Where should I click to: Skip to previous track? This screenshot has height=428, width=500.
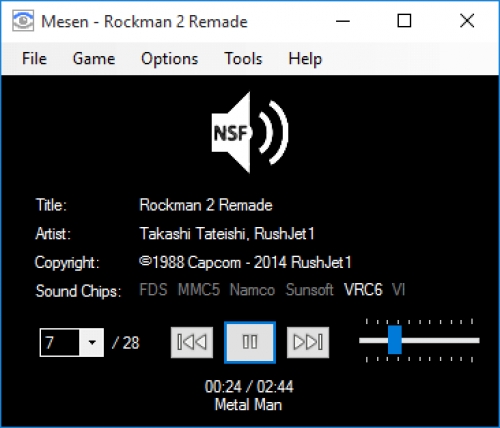pyautogui.click(x=192, y=342)
